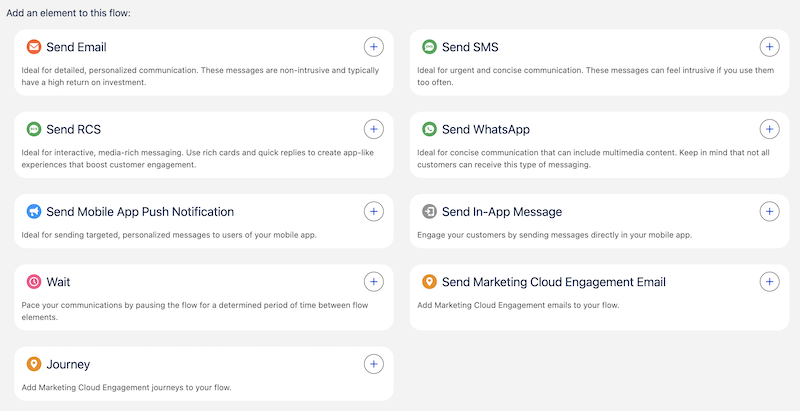The width and height of the screenshot is (800, 411).
Task: Add Send In-App Message with plus button
Action: (769, 211)
